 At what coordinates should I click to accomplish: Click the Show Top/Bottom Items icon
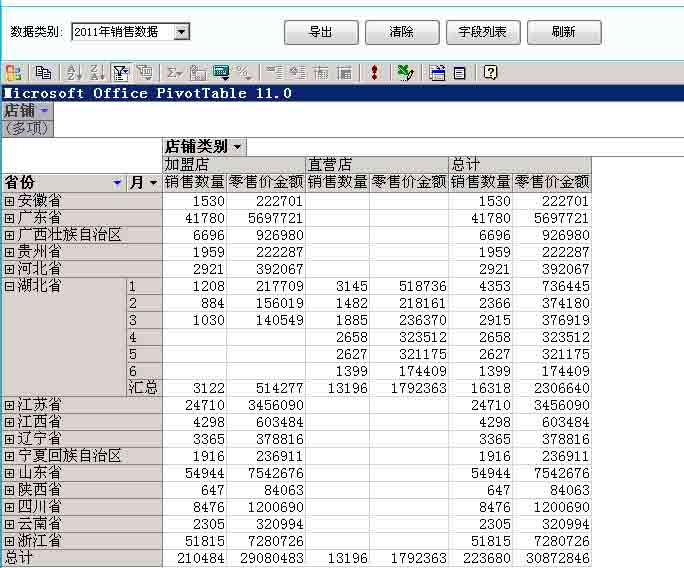click(144, 73)
